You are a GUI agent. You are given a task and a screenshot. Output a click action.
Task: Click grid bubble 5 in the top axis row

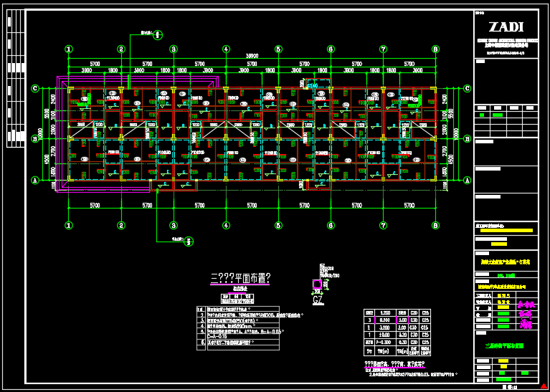[x=278, y=49]
